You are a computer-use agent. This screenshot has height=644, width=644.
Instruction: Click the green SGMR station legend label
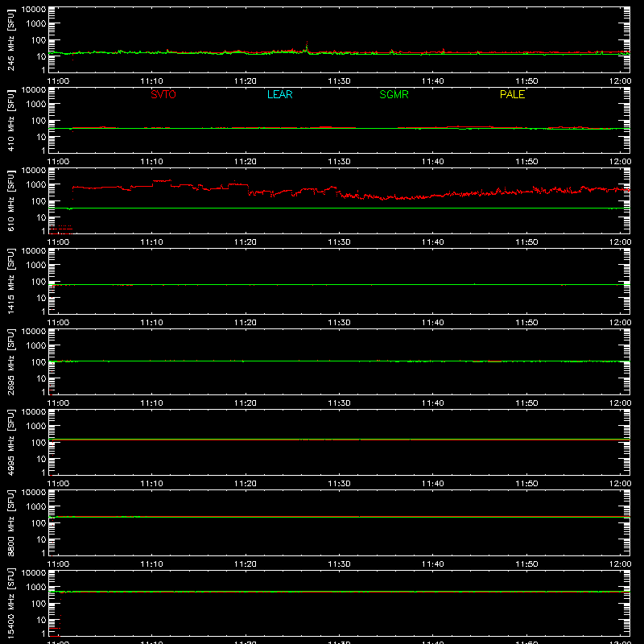pyautogui.click(x=394, y=94)
